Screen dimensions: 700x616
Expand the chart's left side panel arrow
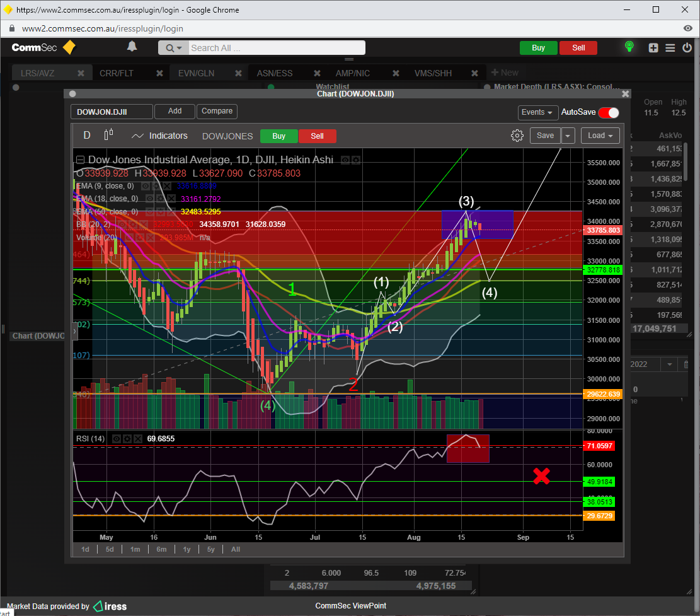75,332
